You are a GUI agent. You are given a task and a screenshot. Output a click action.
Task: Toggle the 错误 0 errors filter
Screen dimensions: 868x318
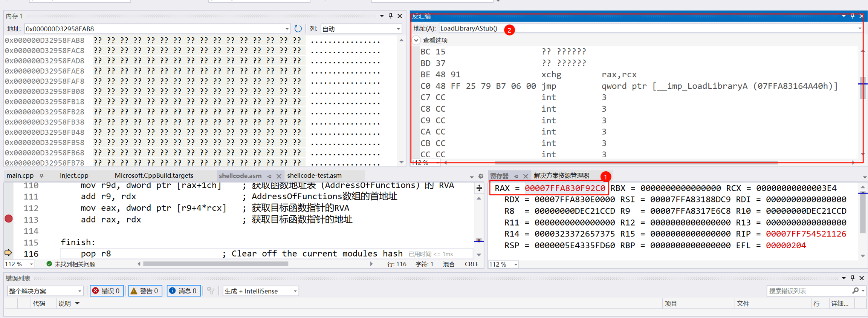coord(107,291)
